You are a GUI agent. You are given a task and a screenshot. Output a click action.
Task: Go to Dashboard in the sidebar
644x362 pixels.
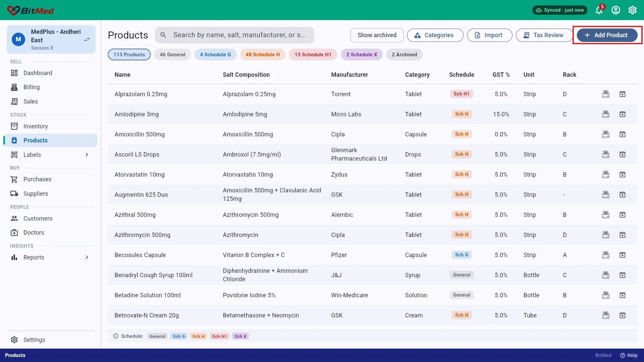click(x=50, y=73)
